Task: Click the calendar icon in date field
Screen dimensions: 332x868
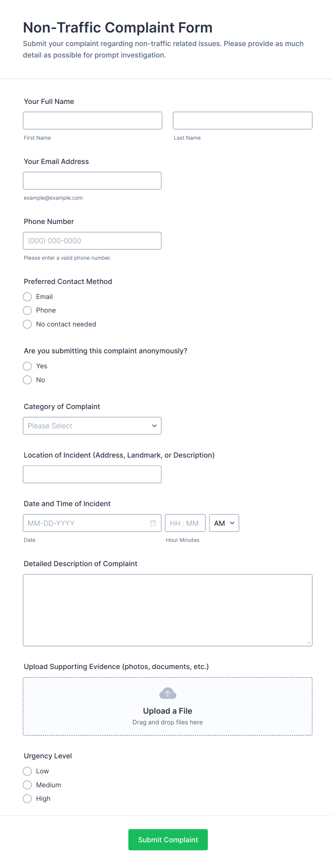Action: (x=153, y=523)
